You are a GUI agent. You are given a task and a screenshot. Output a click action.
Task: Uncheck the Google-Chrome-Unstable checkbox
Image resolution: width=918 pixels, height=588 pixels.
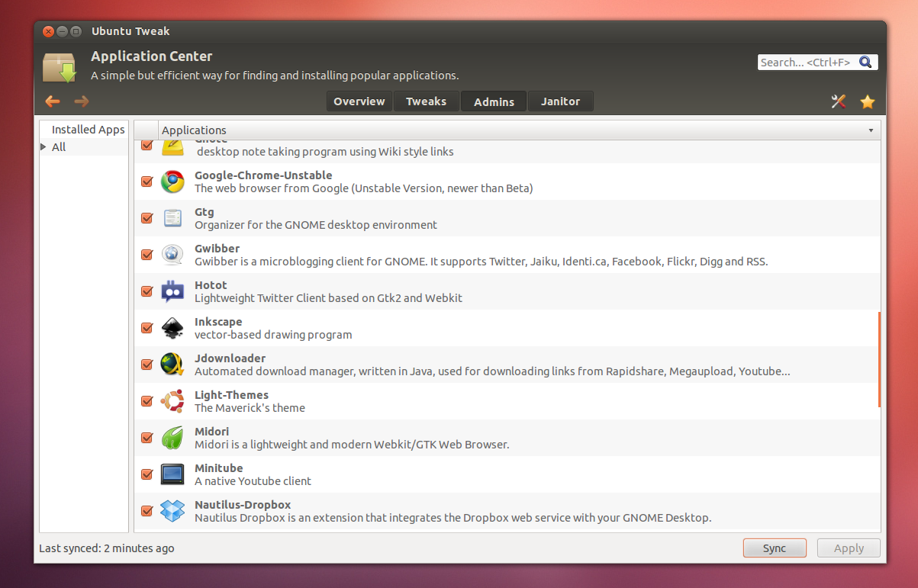tap(147, 182)
